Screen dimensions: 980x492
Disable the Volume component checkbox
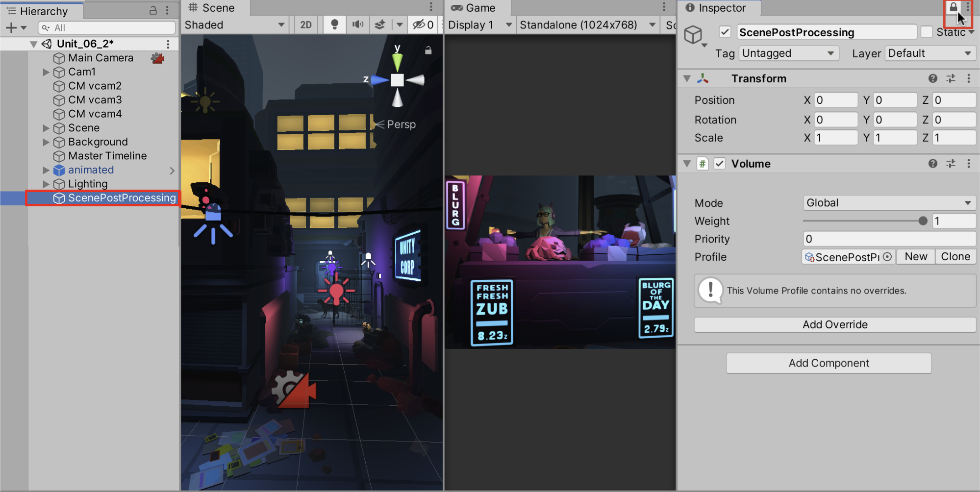coord(719,164)
